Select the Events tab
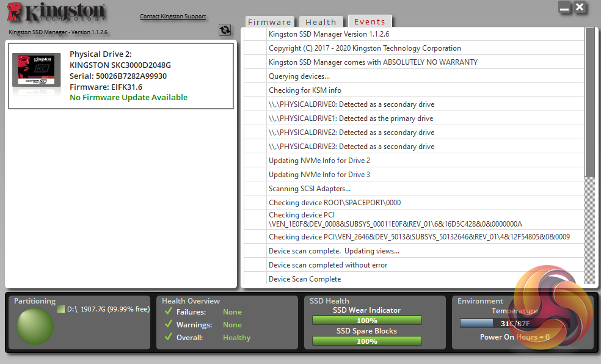Viewport: 601px width, 364px height. 370,21
